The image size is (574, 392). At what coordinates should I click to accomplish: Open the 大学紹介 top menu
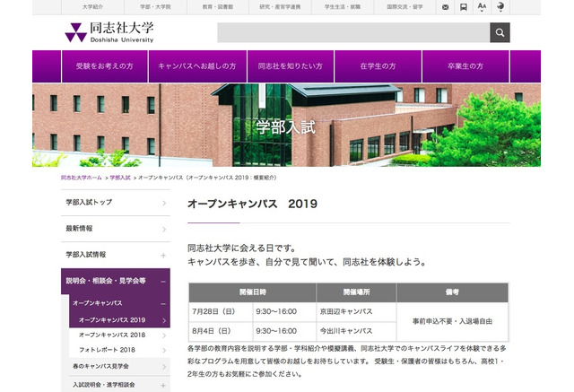click(x=92, y=7)
